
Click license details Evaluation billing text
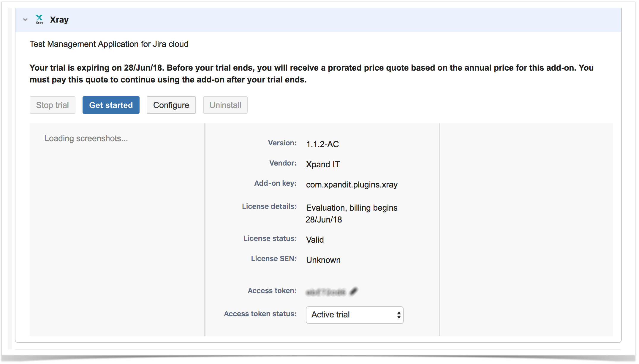[352, 214]
